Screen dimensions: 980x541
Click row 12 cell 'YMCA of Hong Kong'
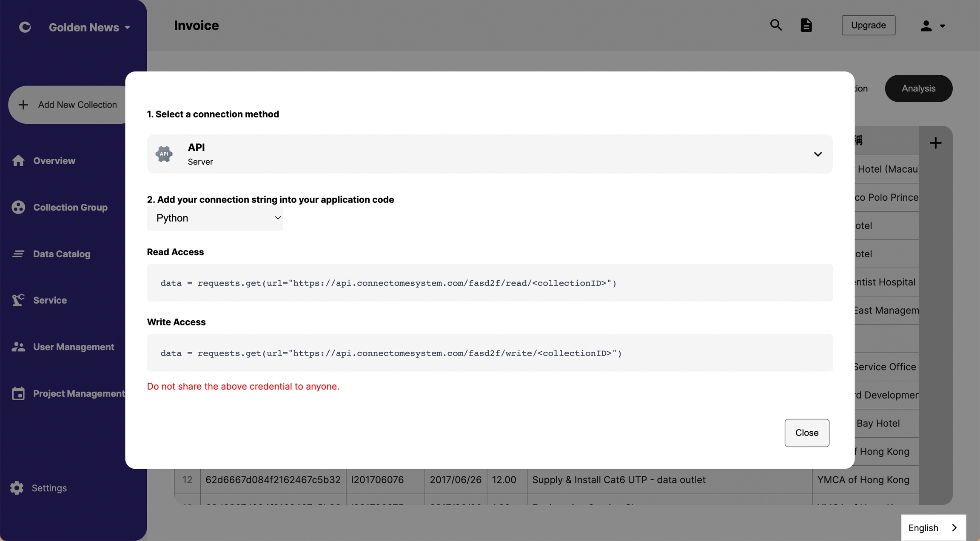pyautogui.click(x=866, y=480)
